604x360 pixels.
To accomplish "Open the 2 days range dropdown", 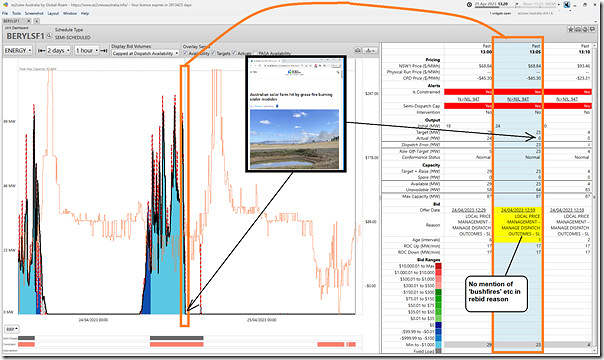I will click(x=59, y=50).
